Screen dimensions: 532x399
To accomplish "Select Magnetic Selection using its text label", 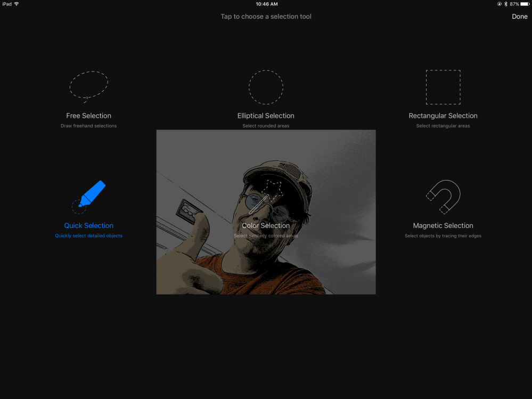I will (x=443, y=225).
